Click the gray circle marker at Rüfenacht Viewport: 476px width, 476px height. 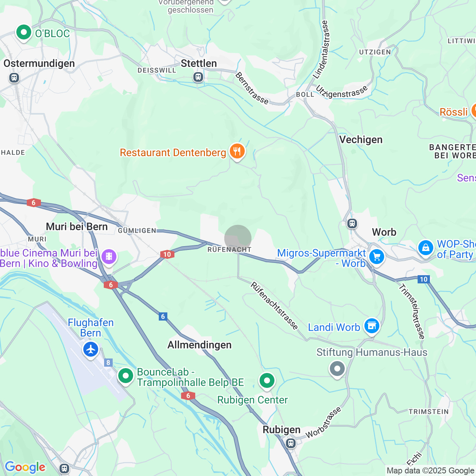[238, 238]
